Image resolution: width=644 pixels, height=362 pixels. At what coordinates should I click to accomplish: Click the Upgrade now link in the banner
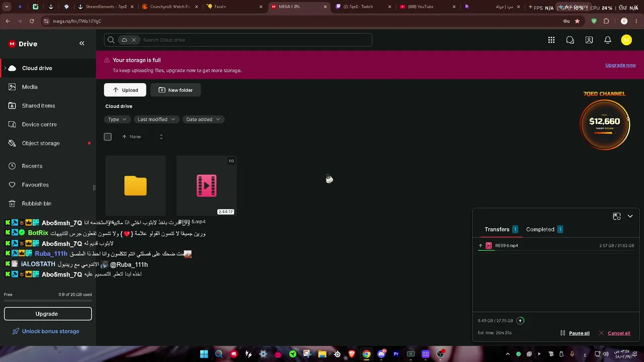coord(620,65)
